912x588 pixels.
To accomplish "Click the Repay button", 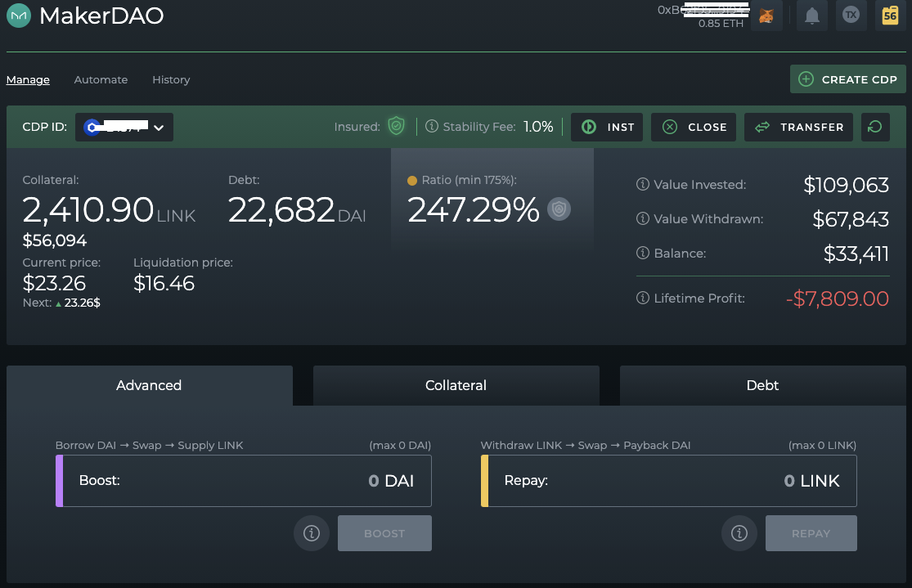I will [811, 532].
